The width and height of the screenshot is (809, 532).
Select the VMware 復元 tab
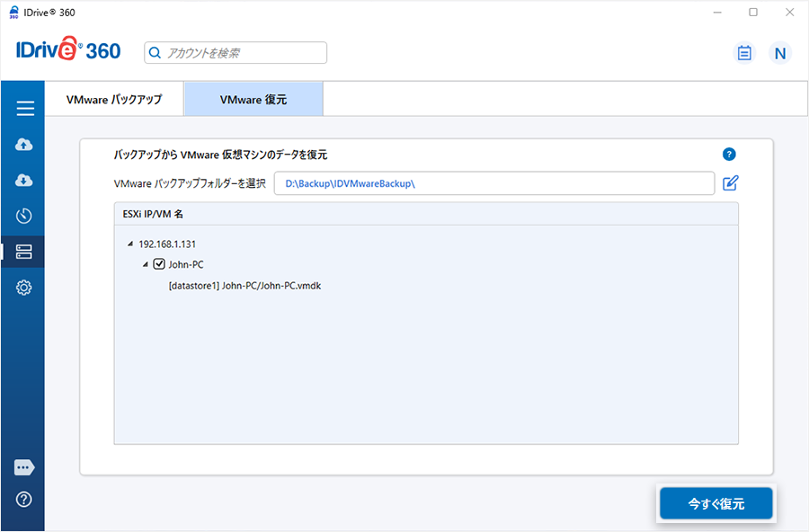[x=253, y=100]
